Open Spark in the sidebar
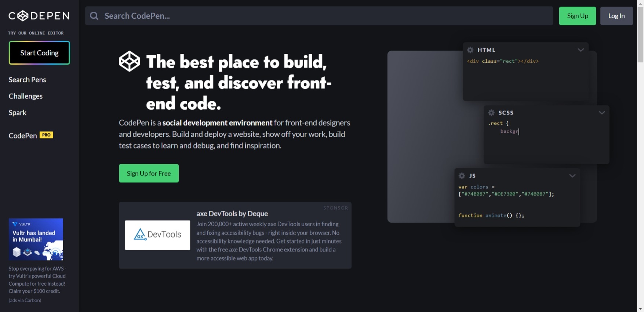The image size is (644, 312). pos(18,113)
